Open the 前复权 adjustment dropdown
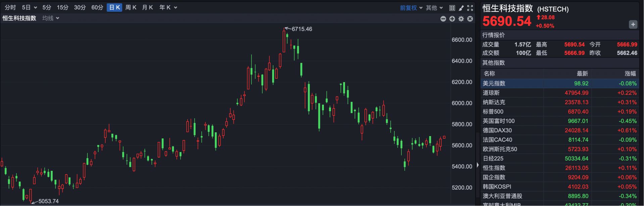The width and height of the screenshot is (644, 206). 411,8
